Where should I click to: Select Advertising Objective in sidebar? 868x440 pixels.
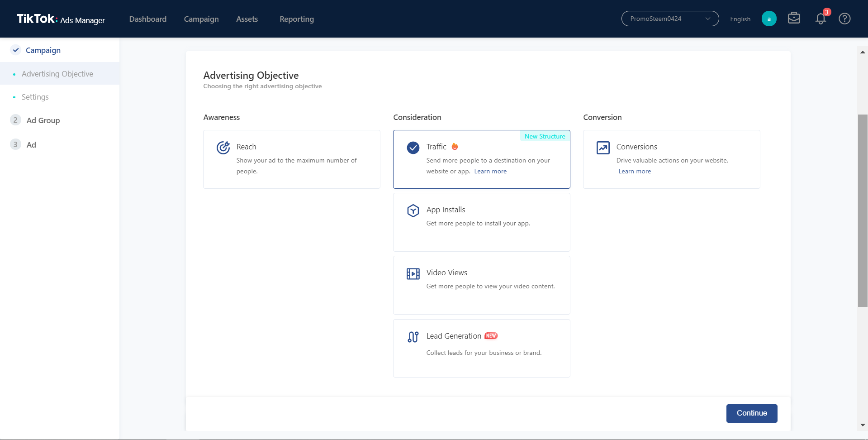[x=60, y=74]
